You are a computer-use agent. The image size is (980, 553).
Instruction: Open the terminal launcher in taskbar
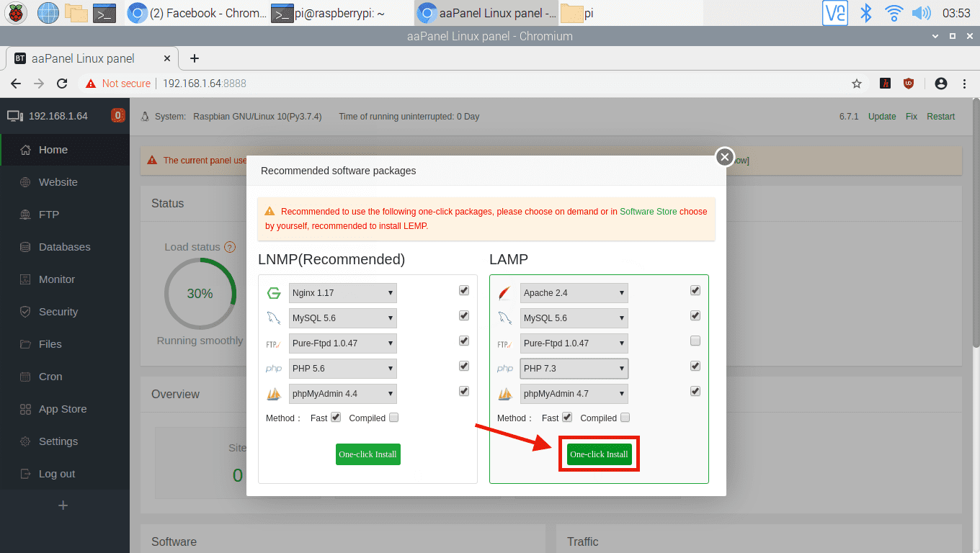pos(105,13)
